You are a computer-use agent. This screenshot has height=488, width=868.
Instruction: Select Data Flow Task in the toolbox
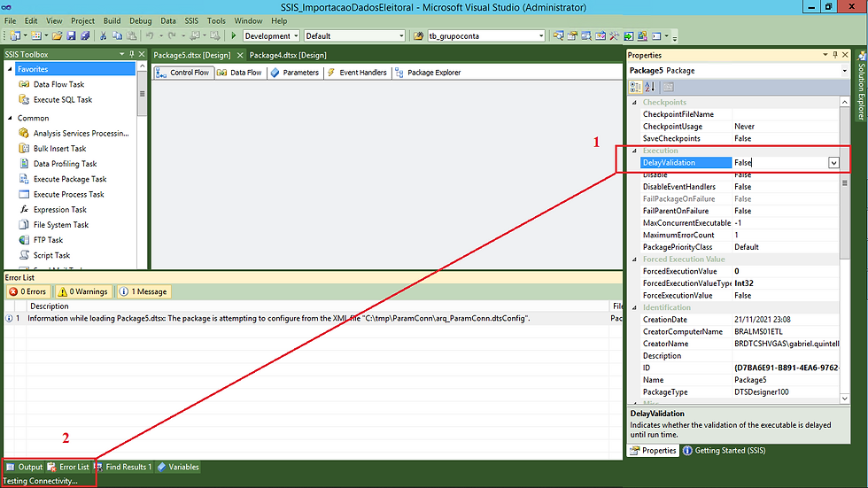tap(58, 84)
